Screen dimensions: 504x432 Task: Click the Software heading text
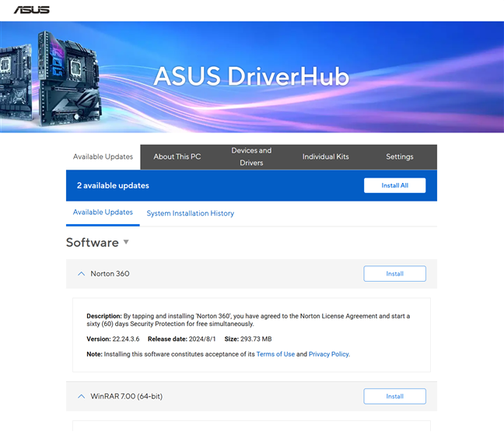pos(93,243)
